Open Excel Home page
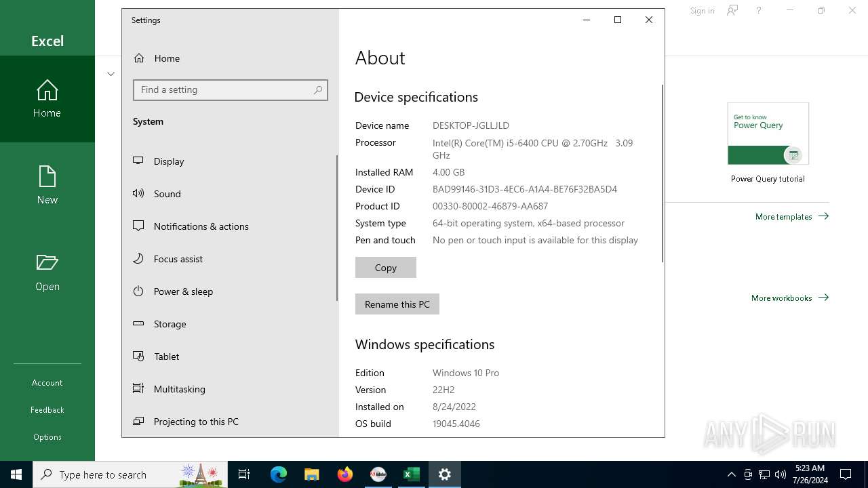 pyautogui.click(x=47, y=99)
